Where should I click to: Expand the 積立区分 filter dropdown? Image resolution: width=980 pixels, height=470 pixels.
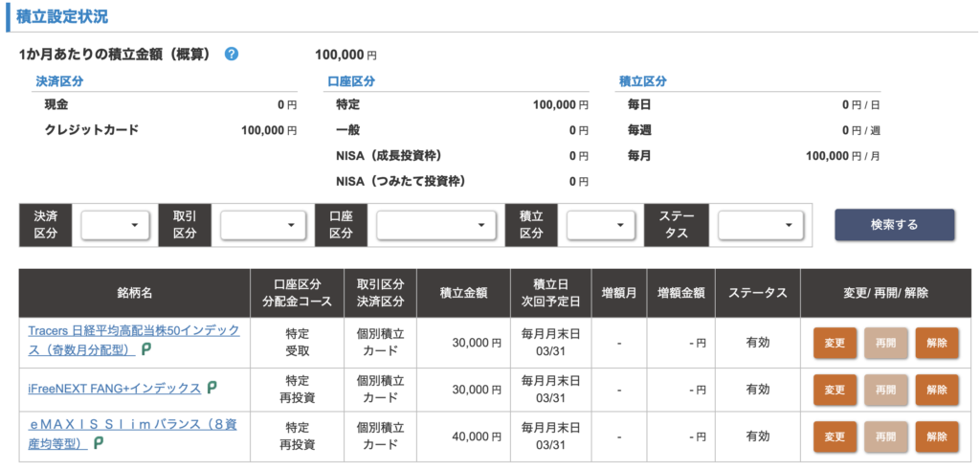[601, 225]
